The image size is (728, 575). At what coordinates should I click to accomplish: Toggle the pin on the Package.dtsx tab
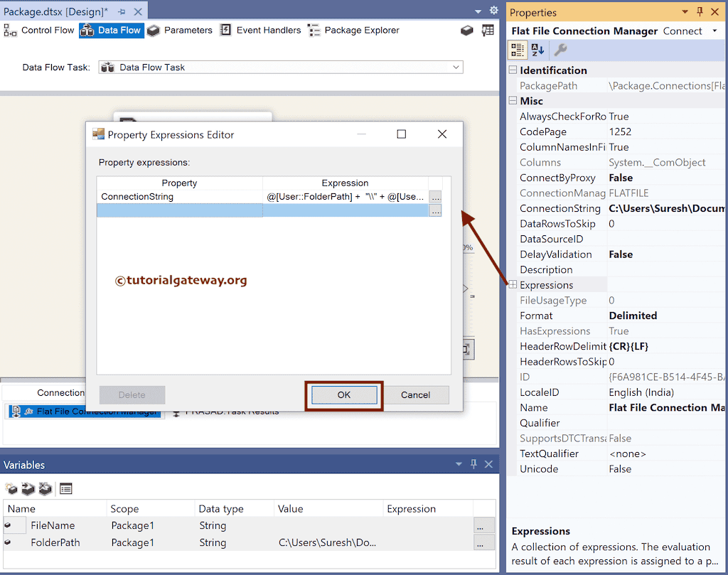click(121, 11)
